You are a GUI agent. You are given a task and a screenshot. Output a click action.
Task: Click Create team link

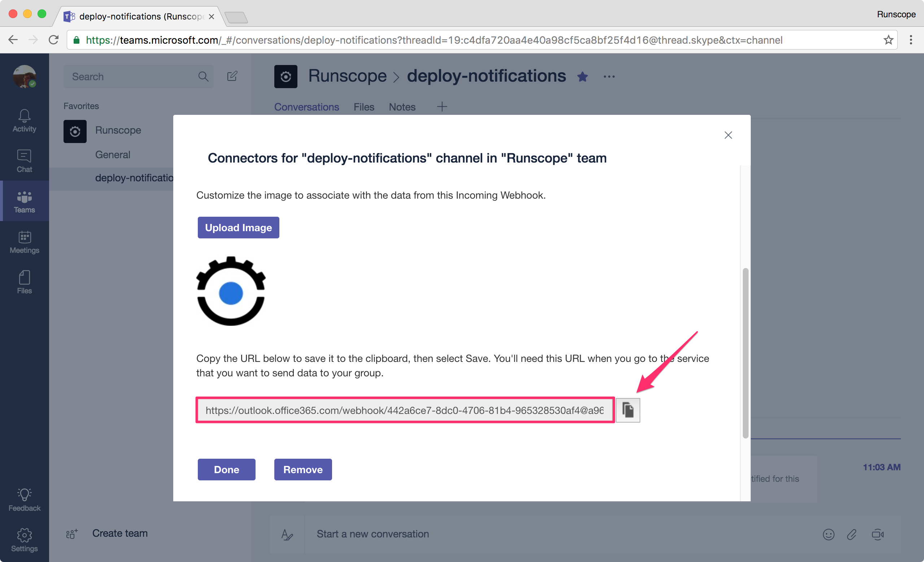click(120, 533)
